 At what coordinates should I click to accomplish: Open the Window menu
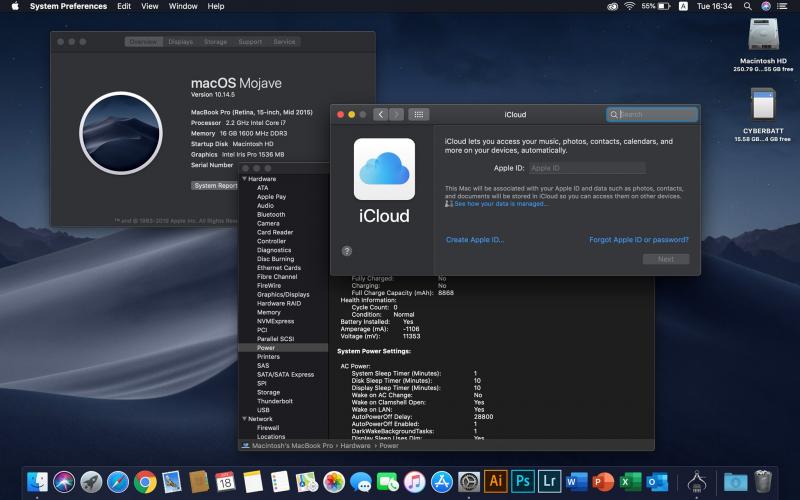(183, 6)
